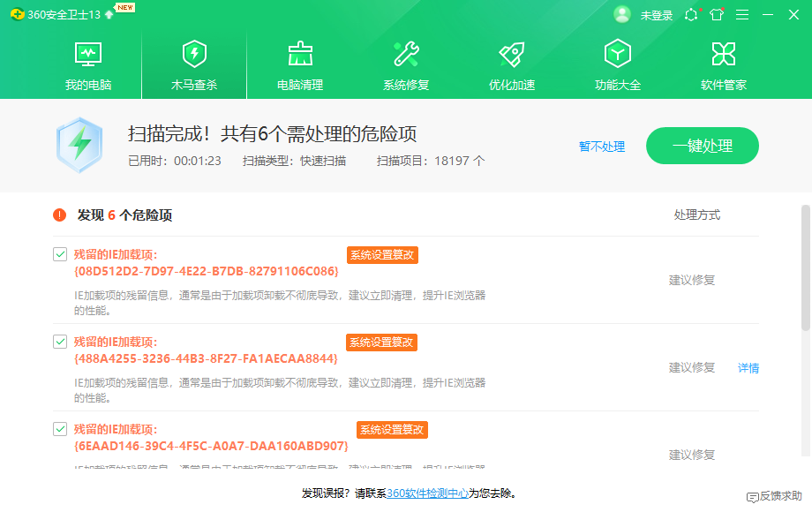Image resolution: width=812 pixels, height=512 pixels.
Task: Uncheck the first IE加载项 danger item
Action: [x=59, y=254]
